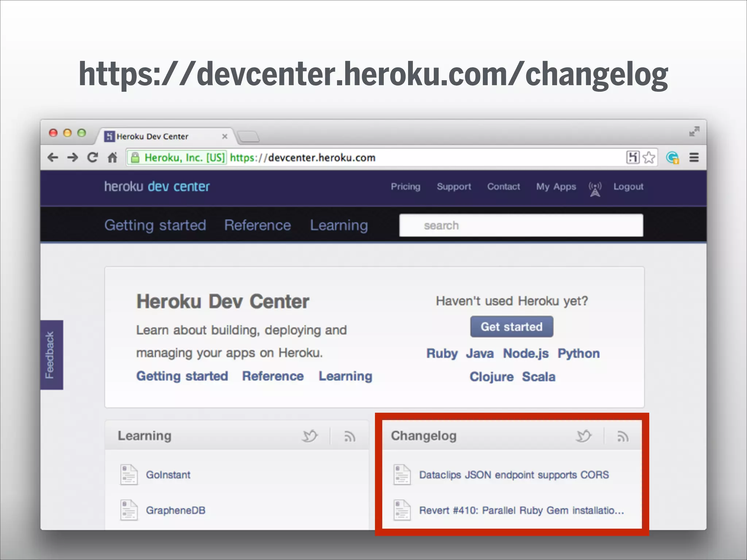Click the document icon beside Dataclips entry
The height and width of the screenshot is (560, 747).
pyautogui.click(x=402, y=475)
